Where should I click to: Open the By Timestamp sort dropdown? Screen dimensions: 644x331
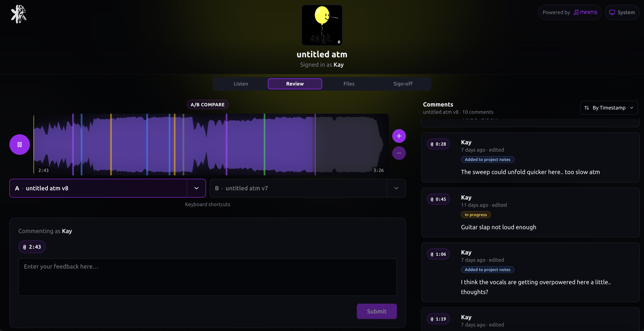tap(609, 108)
